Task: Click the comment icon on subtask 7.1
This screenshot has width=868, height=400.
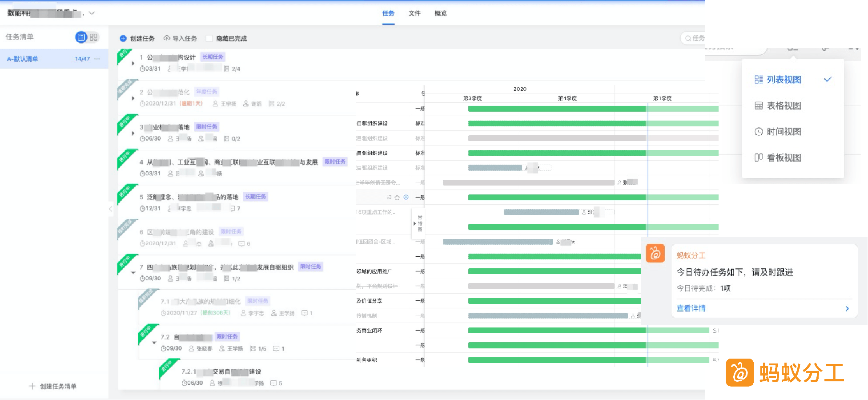Action: 305,313
